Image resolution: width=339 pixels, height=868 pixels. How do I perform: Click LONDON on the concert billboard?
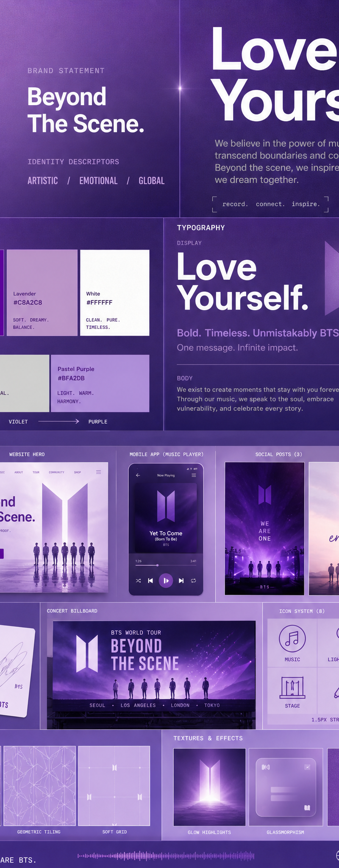point(180,705)
